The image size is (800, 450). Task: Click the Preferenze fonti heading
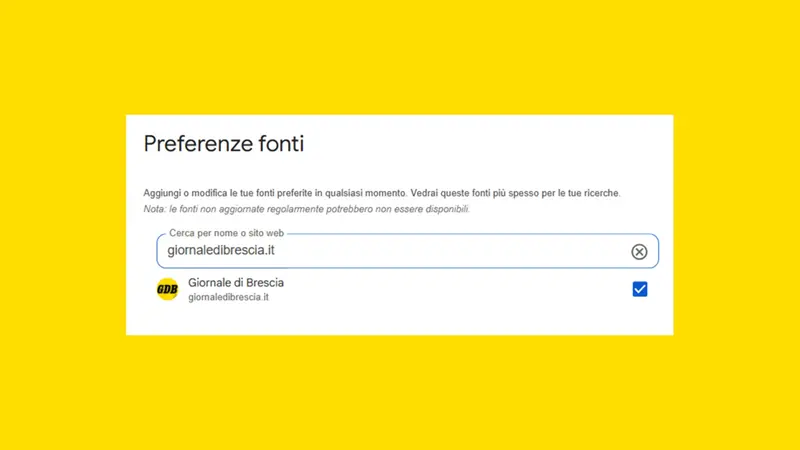223,144
